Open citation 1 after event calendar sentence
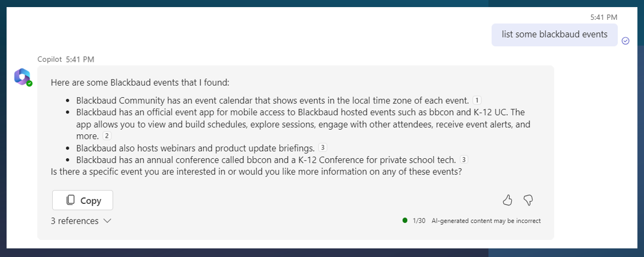 click(476, 100)
